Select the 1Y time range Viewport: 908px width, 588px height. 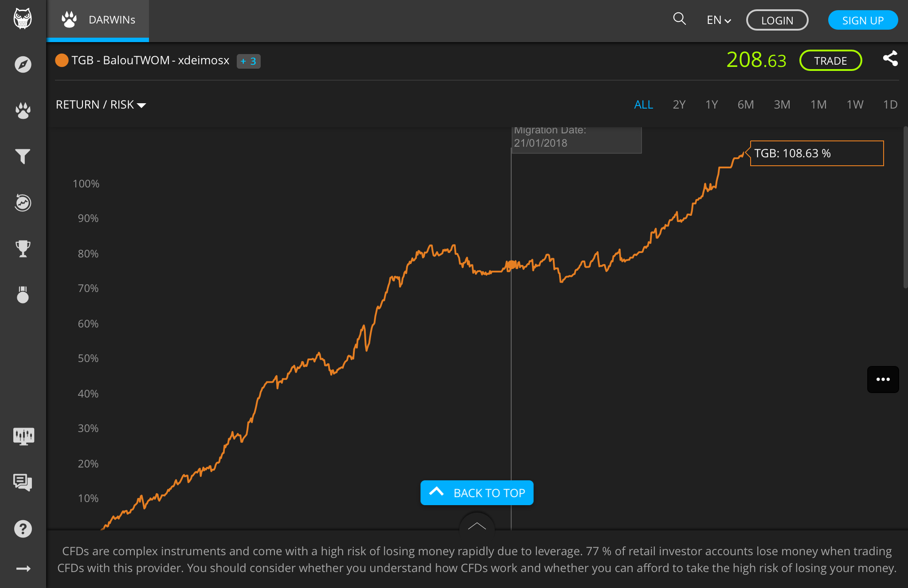pos(712,105)
